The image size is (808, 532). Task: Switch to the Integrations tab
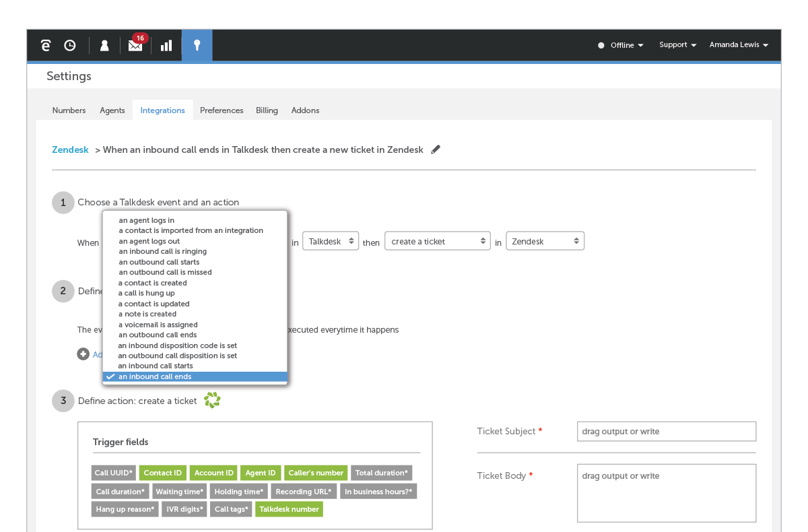coord(162,110)
